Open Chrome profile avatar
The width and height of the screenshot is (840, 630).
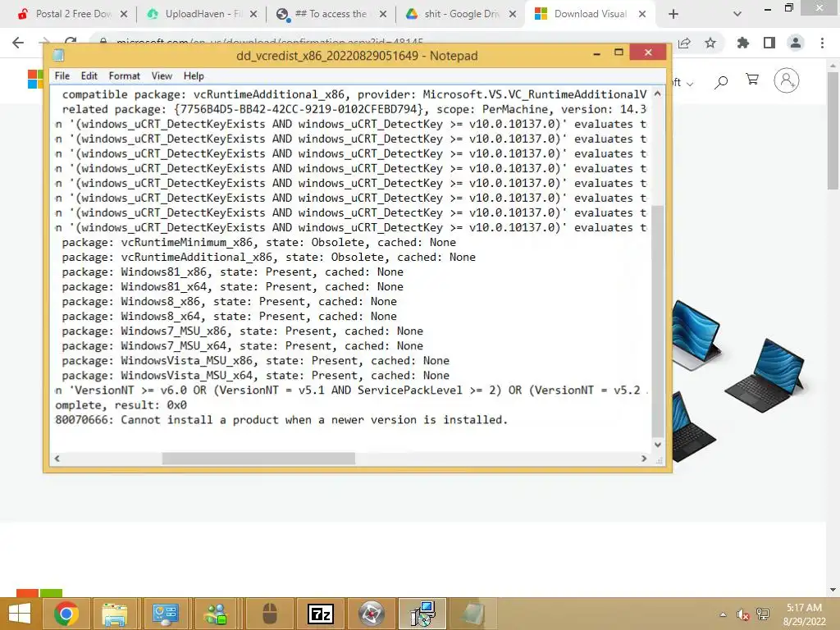(796, 43)
